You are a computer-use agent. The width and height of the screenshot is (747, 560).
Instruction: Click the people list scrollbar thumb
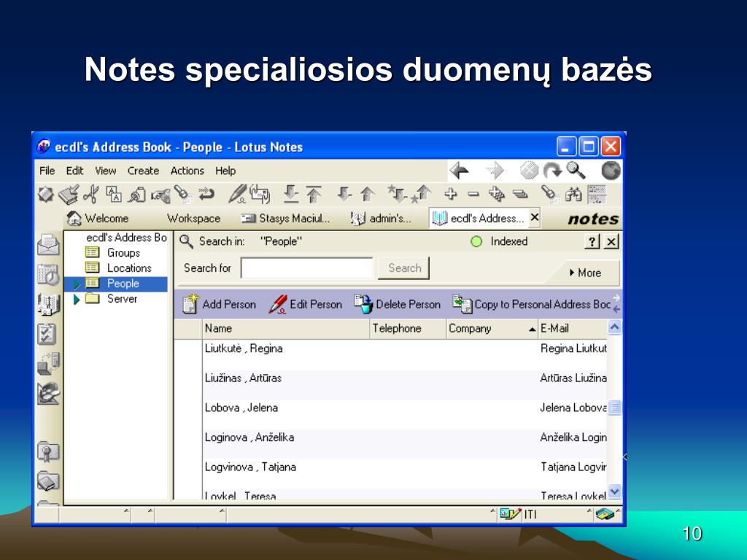(614, 407)
